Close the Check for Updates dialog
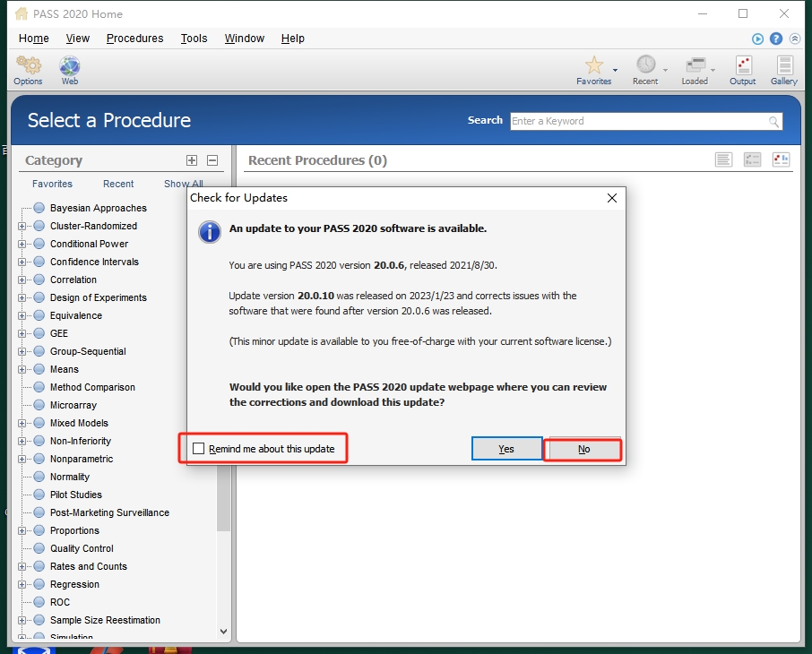Viewport: 812px width, 654px height. click(x=612, y=198)
